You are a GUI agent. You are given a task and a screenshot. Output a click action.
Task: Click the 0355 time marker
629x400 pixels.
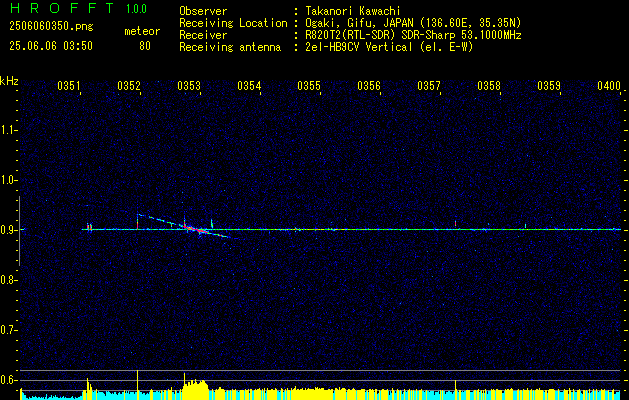point(309,86)
